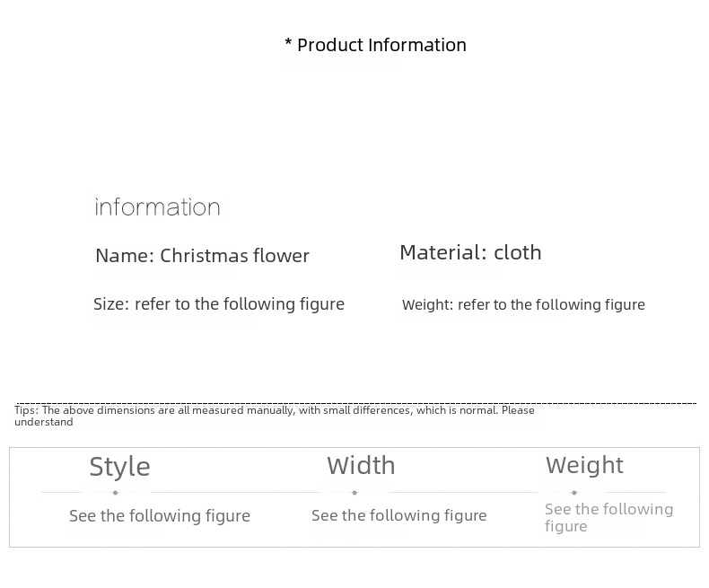The image size is (709, 588).
Task: Select the Style column heading
Action: (119, 467)
